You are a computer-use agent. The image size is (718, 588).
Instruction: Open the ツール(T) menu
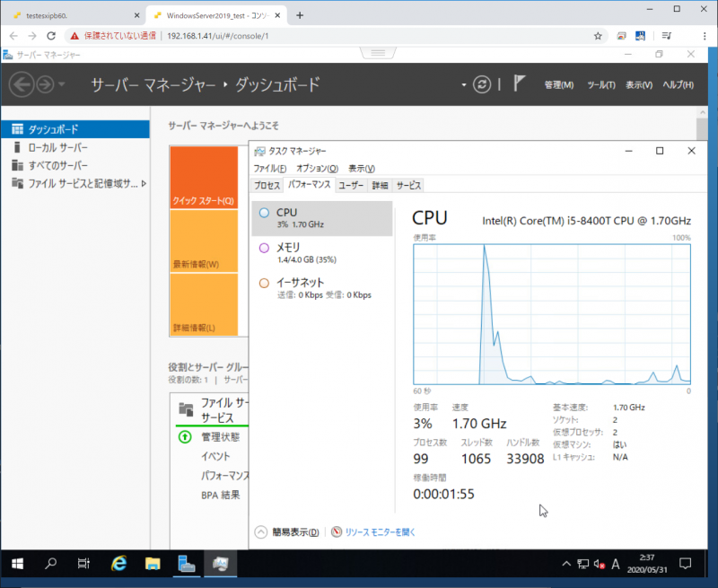(x=600, y=85)
